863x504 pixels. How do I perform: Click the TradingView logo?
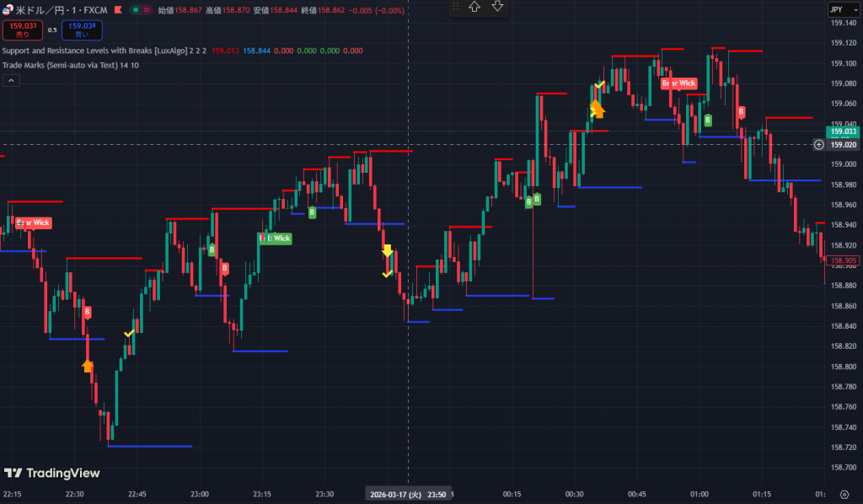[x=51, y=474]
